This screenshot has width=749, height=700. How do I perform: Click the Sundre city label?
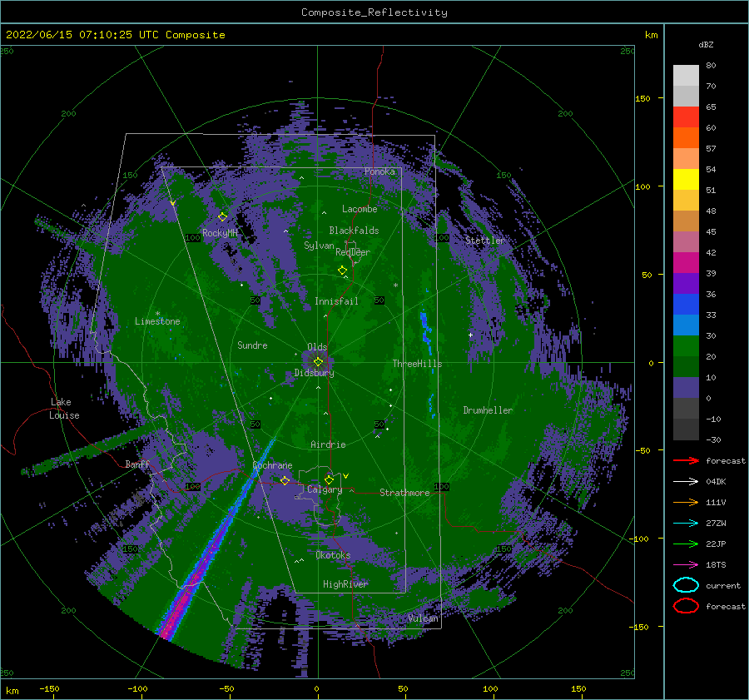[x=252, y=345]
